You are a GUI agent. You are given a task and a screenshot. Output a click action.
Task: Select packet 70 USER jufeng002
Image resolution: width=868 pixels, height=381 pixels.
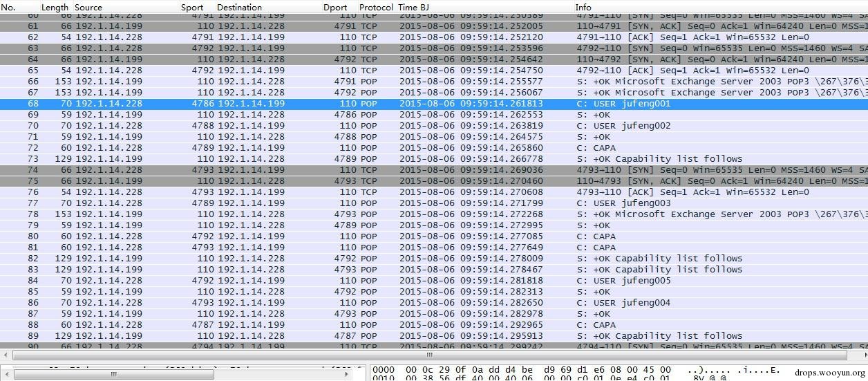point(434,126)
